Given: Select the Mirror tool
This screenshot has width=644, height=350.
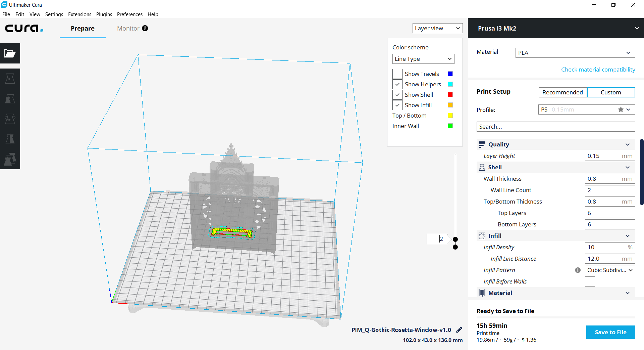Looking at the screenshot, I should tap(10, 139).
